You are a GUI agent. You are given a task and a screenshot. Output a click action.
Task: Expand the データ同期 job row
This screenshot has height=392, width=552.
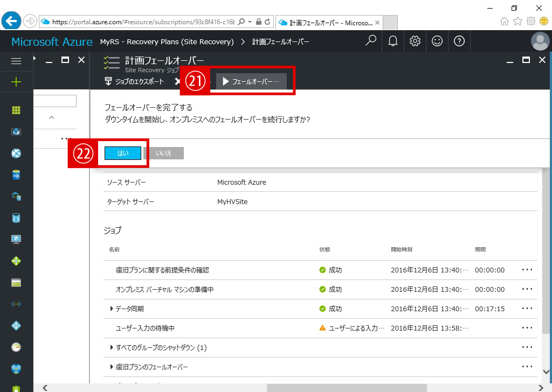pyautogui.click(x=112, y=309)
